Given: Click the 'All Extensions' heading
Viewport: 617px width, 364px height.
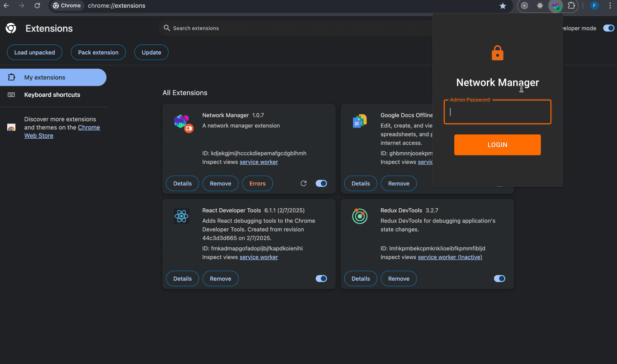Looking at the screenshot, I should click(185, 93).
